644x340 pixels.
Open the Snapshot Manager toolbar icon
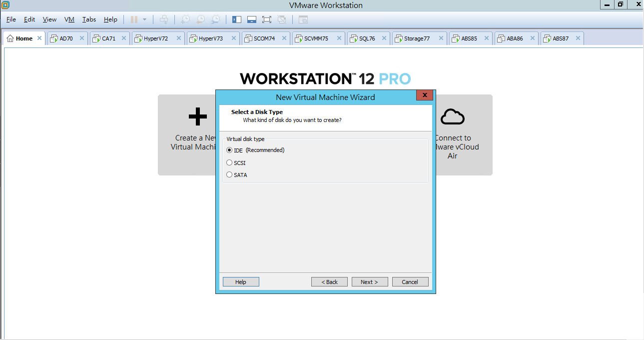[215, 19]
